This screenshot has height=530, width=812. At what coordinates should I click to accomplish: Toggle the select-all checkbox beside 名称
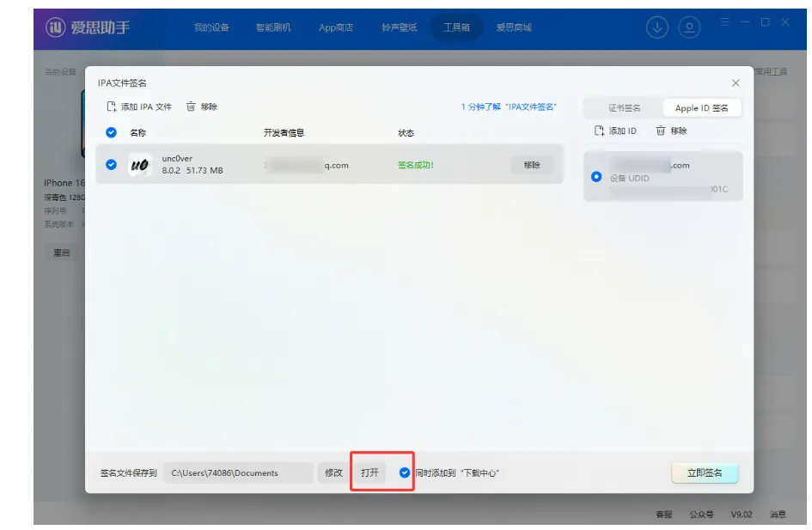pos(111,132)
